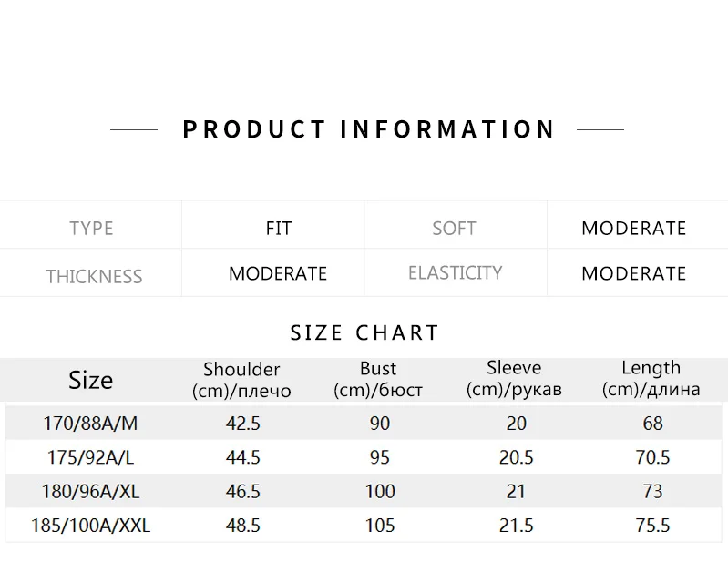Click the 42.5 shoulder measurement
Image resolution: width=728 pixels, height=562 pixels.
point(242,424)
